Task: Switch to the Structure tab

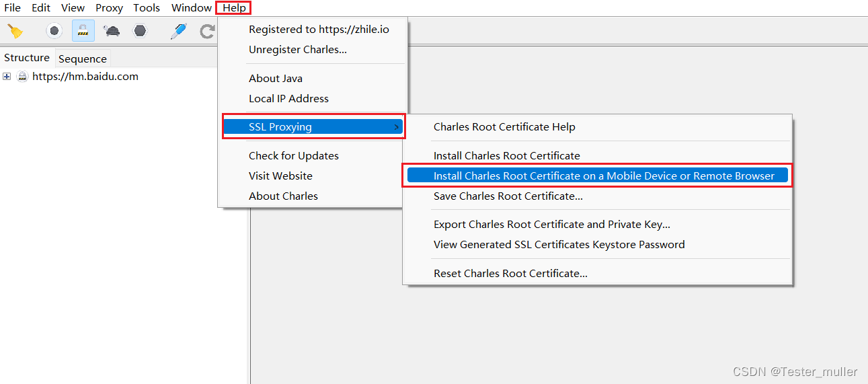Action: (x=27, y=58)
